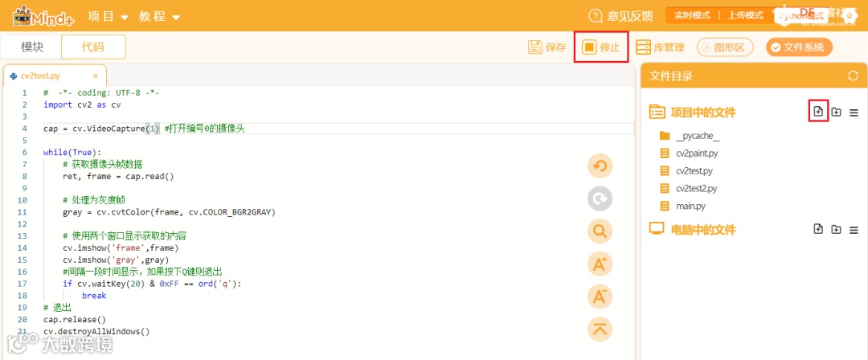Click the 停止 stop button
The height and width of the screenshot is (360, 868).
pyautogui.click(x=601, y=47)
